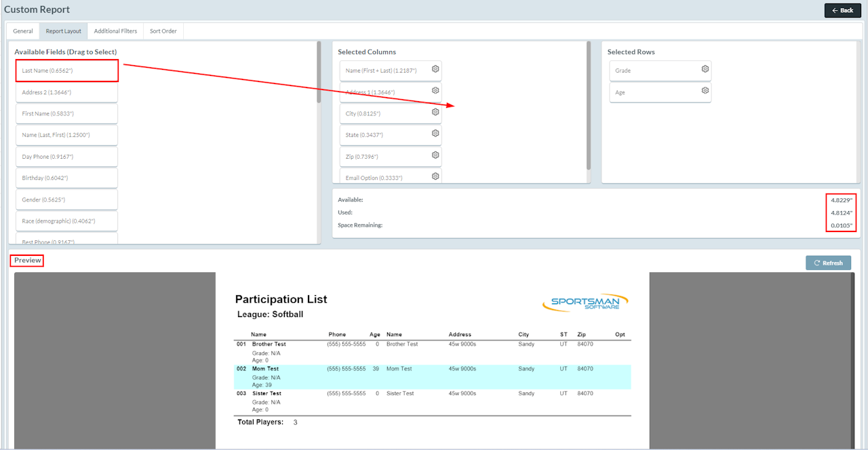Click the City selected column card
This screenshot has width=868, height=450.
391,113
